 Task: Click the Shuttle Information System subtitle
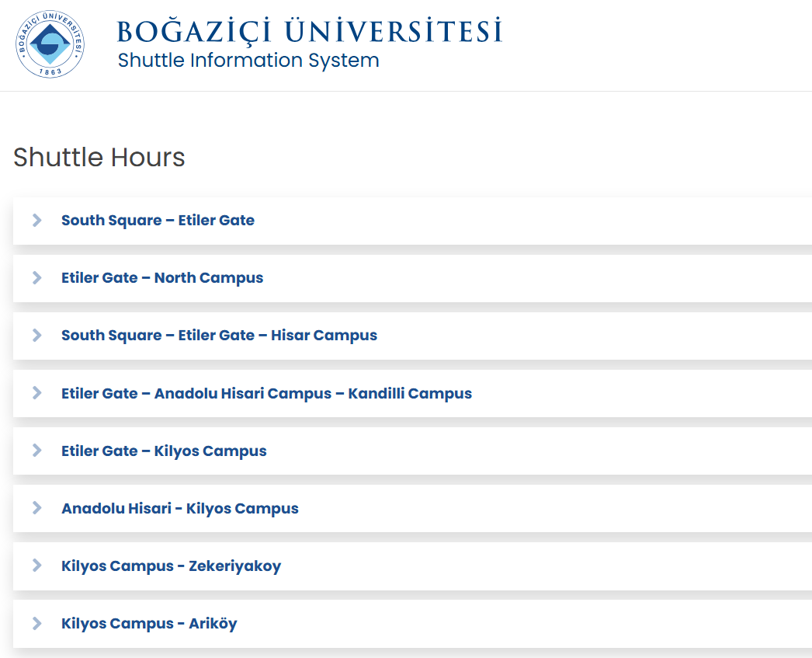coord(248,61)
